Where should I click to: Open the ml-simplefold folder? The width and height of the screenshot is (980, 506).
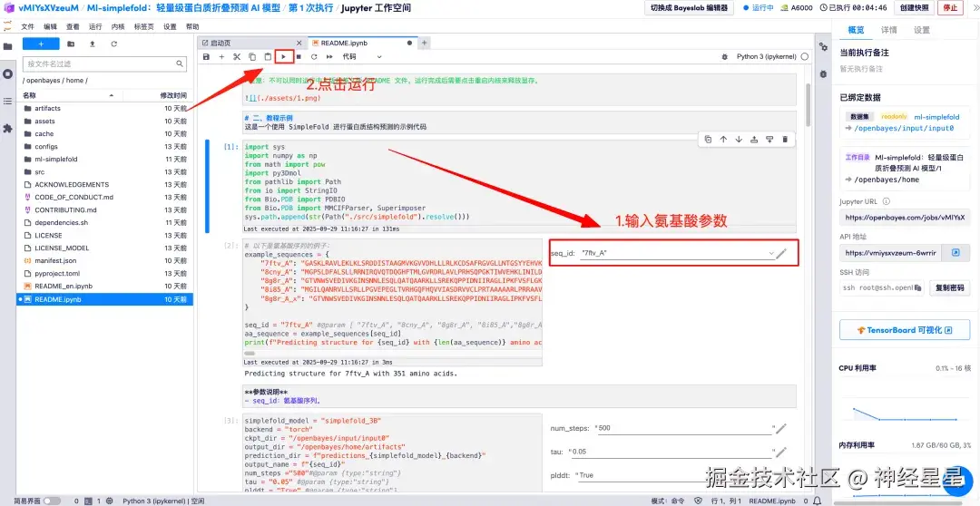click(x=105, y=160)
